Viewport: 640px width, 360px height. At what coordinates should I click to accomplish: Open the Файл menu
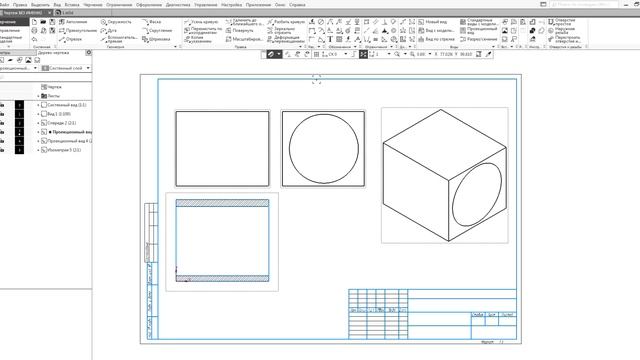click(x=4, y=5)
